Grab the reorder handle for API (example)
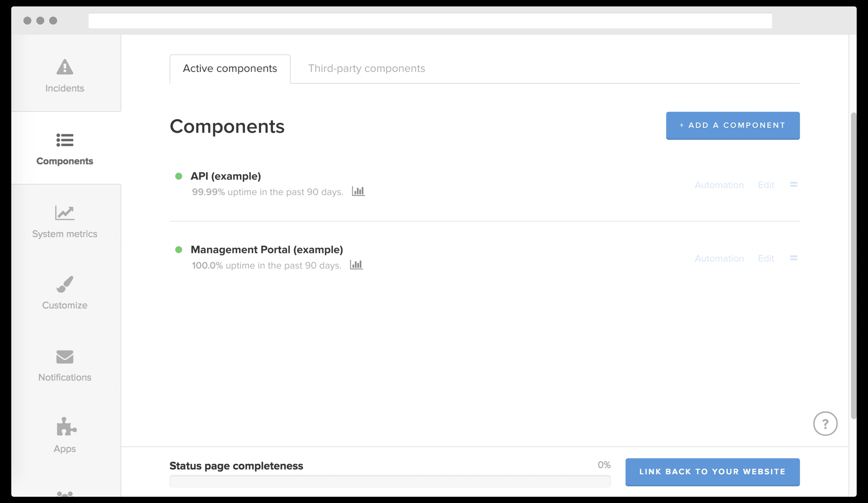The height and width of the screenshot is (503, 868). 794,185
